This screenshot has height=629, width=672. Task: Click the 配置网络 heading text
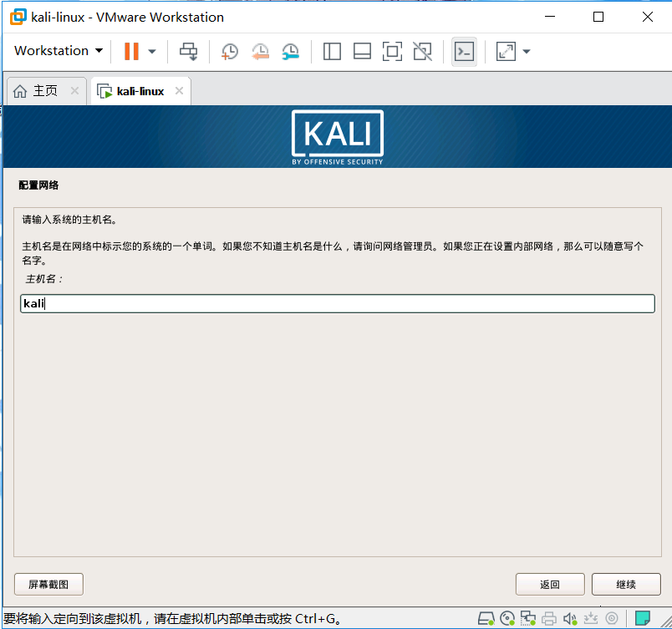click(x=38, y=185)
